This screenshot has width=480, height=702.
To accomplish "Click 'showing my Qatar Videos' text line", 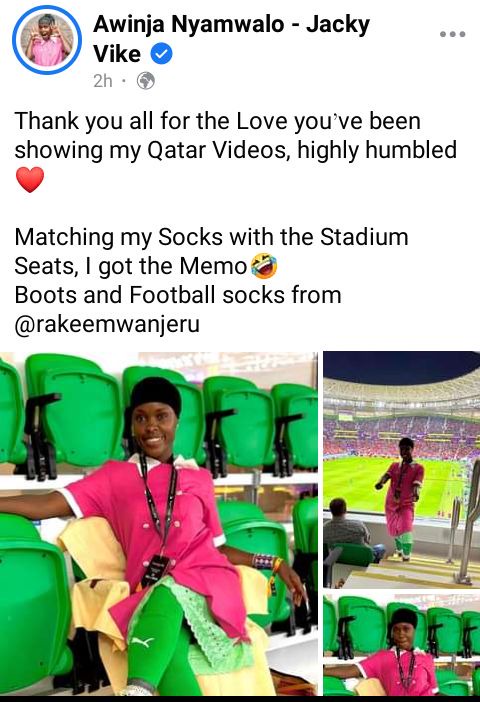I will click(150, 150).
